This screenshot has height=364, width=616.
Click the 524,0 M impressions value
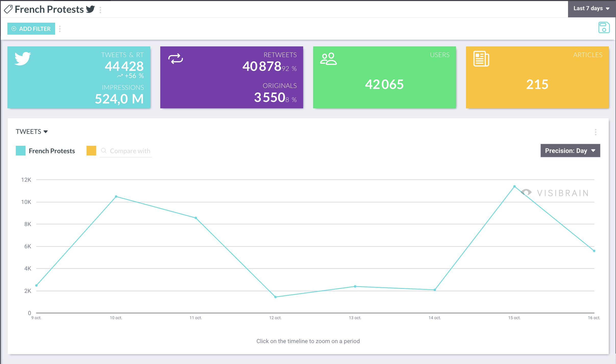[x=119, y=99]
